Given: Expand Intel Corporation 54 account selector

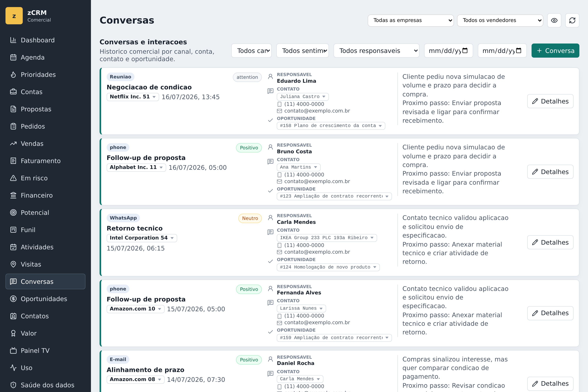Looking at the screenshot, I should [x=142, y=238].
